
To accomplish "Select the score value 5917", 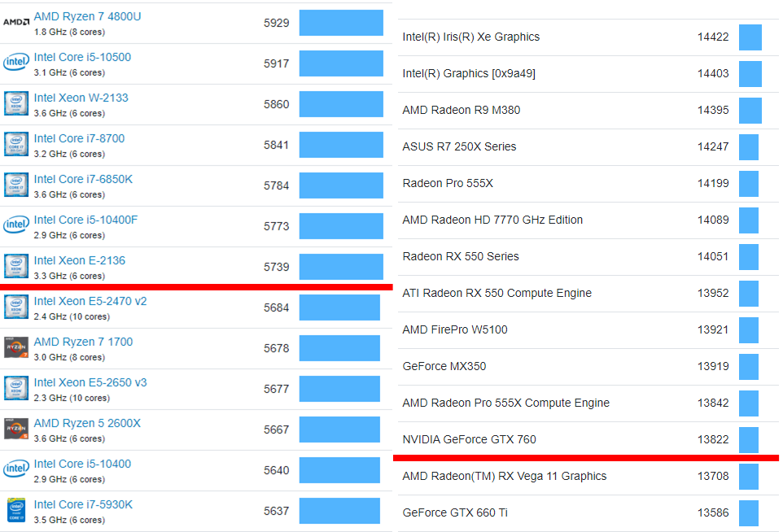I will 276,64.
